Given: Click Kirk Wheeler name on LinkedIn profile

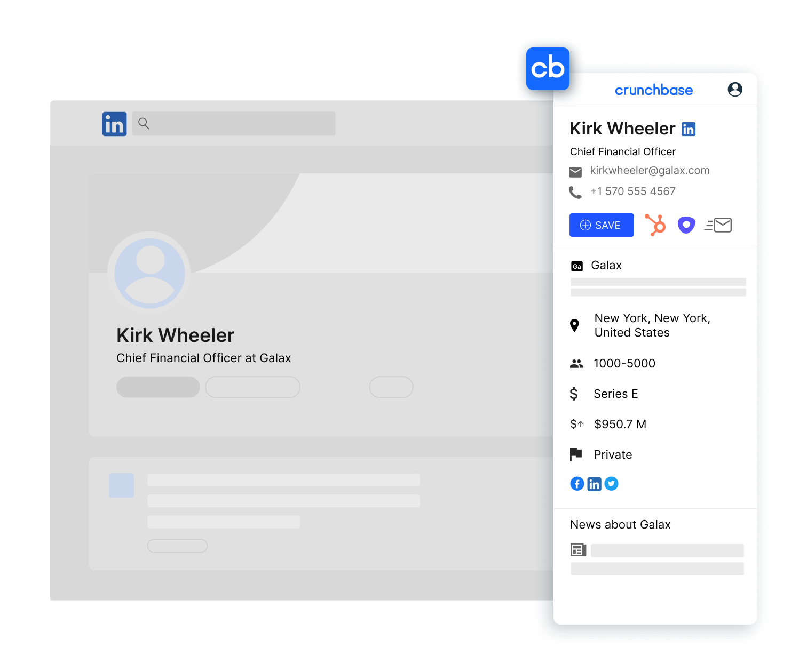Looking at the screenshot, I should click(x=176, y=335).
